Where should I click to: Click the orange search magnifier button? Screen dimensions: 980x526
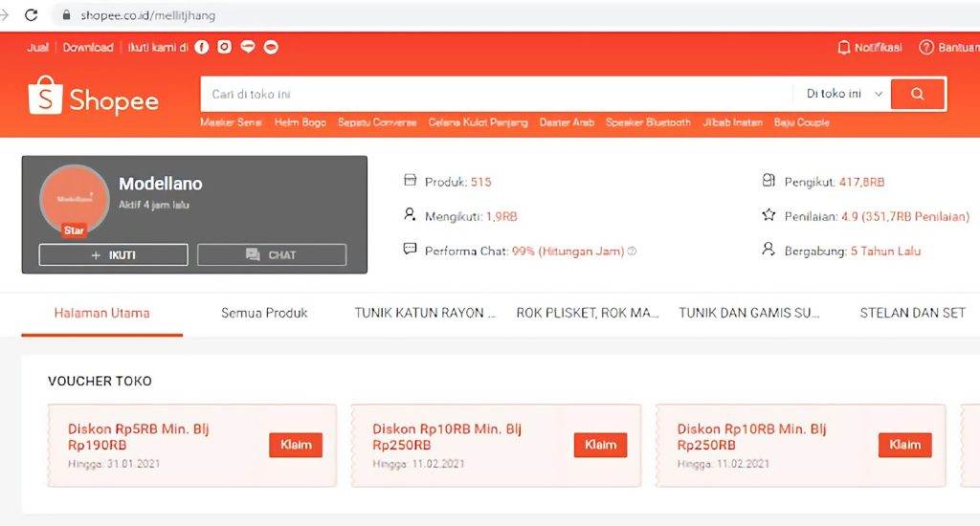[x=918, y=94]
